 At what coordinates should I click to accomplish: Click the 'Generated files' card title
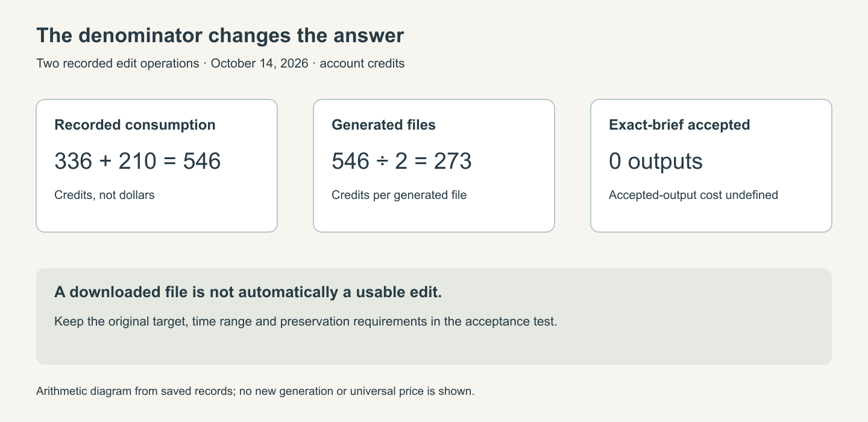point(383,125)
